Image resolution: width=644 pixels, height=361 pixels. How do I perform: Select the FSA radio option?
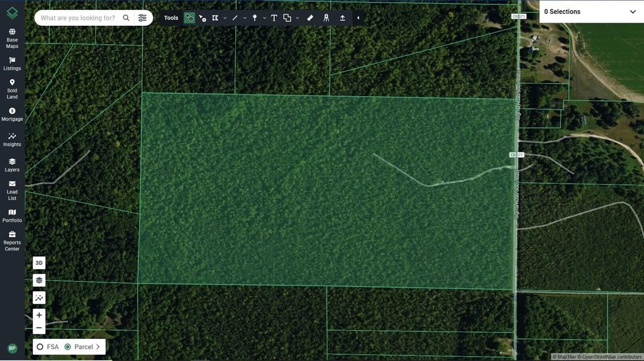click(x=40, y=347)
